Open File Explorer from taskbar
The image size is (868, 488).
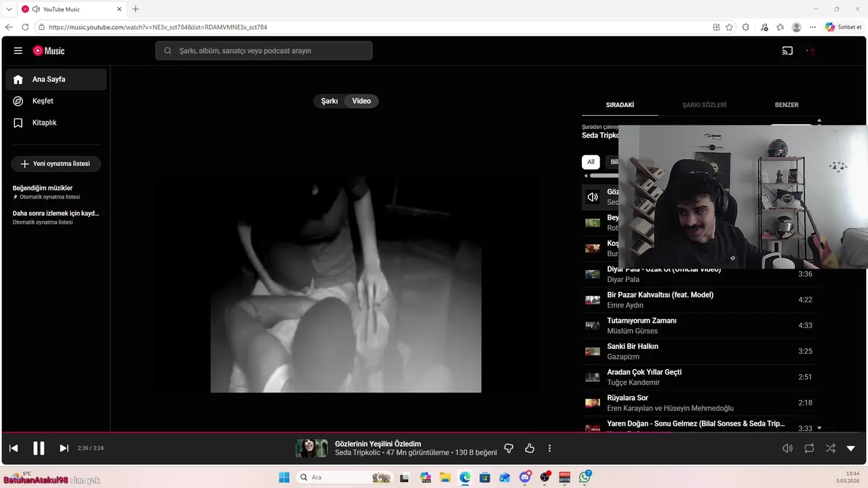click(x=445, y=477)
